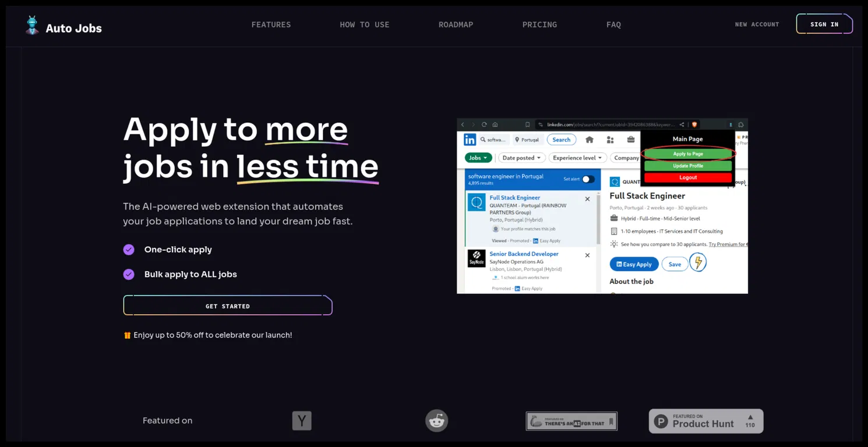Click the lightning bolt auto-apply icon
Viewport: 868px width, 447px height.
click(698, 263)
